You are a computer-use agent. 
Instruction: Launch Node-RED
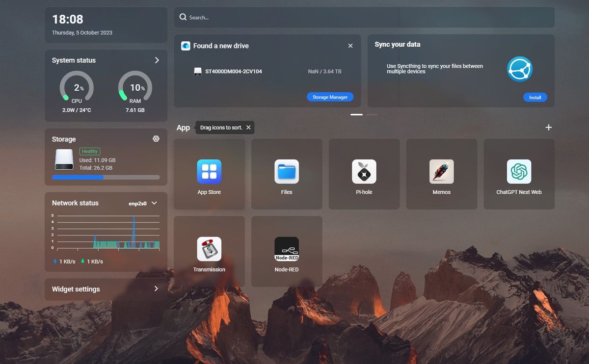pos(287,250)
